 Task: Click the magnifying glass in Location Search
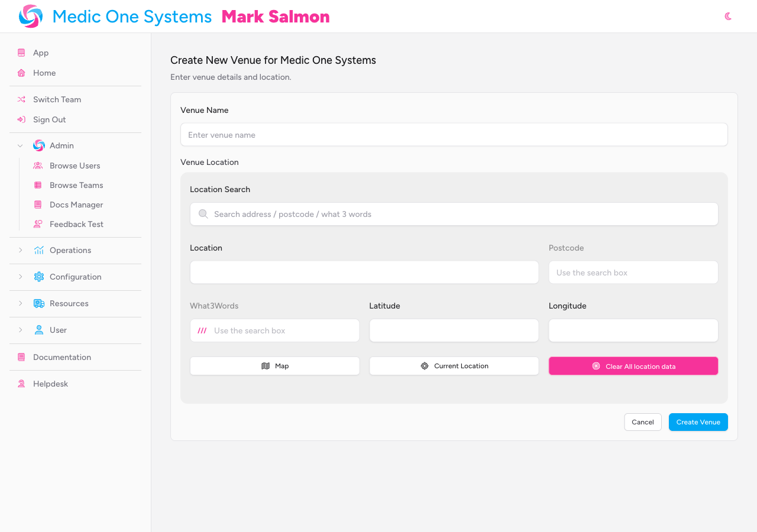[203, 213]
